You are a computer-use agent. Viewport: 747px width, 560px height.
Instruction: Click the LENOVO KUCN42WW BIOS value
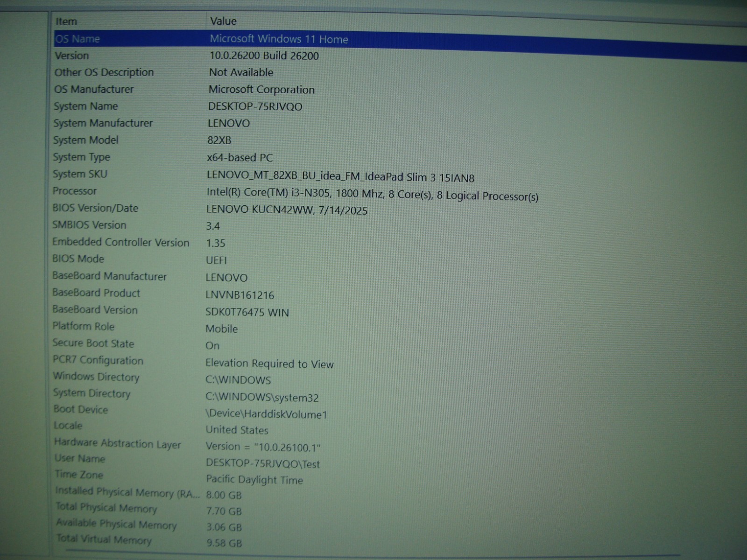coord(287,210)
